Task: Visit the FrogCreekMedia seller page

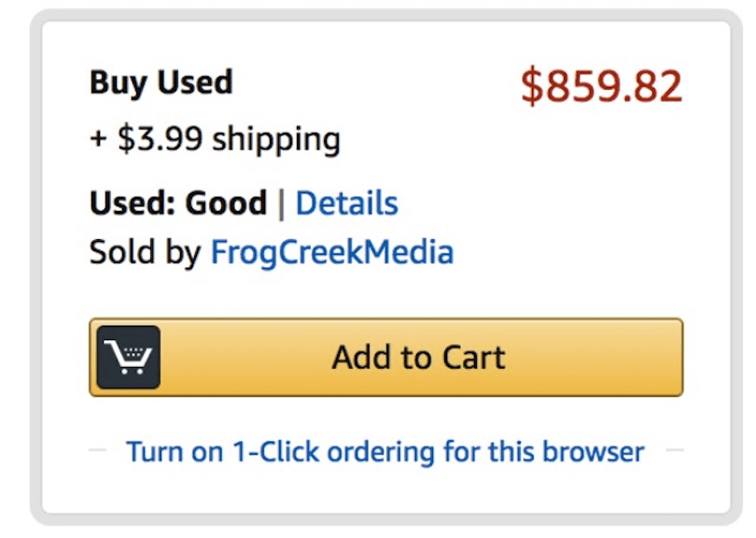Action: 332,252
